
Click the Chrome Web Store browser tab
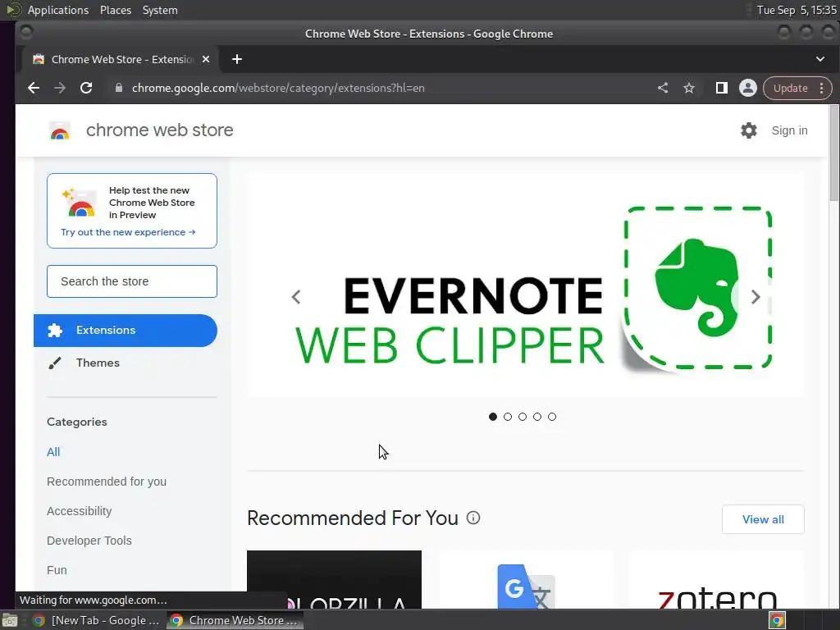tap(121, 59)
